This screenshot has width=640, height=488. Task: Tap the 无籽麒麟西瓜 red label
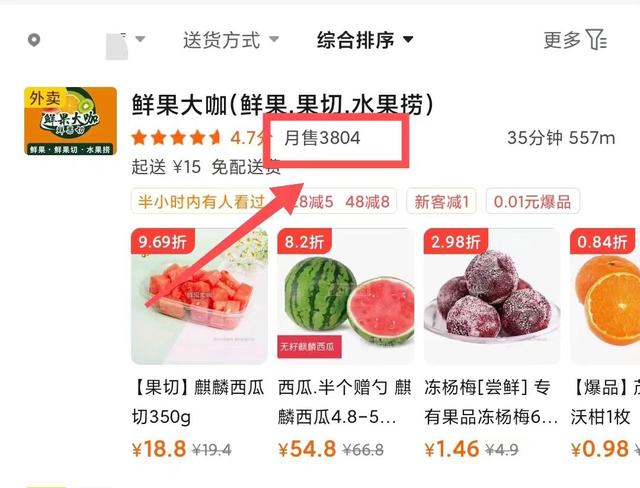click(x=309, y=347)
